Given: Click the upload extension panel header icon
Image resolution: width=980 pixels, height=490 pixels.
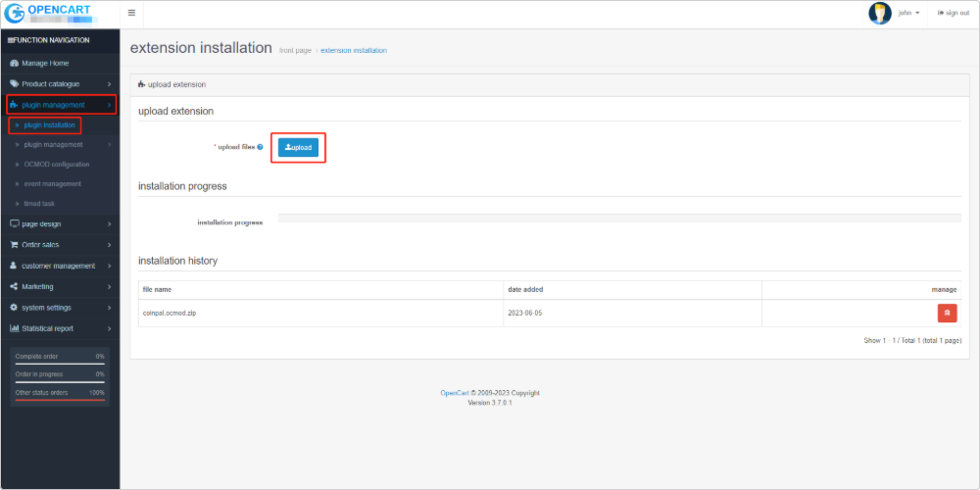Looking at the screenshot, I should pos(141,84).
